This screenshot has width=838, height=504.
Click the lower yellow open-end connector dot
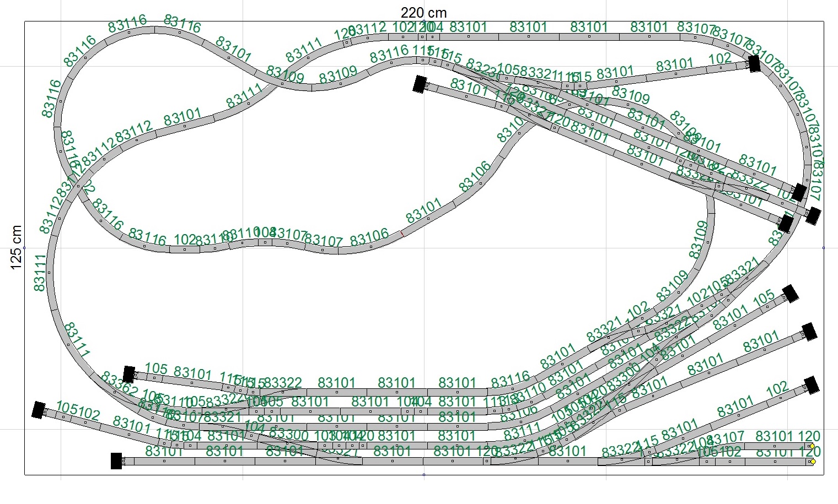point(813,462)
